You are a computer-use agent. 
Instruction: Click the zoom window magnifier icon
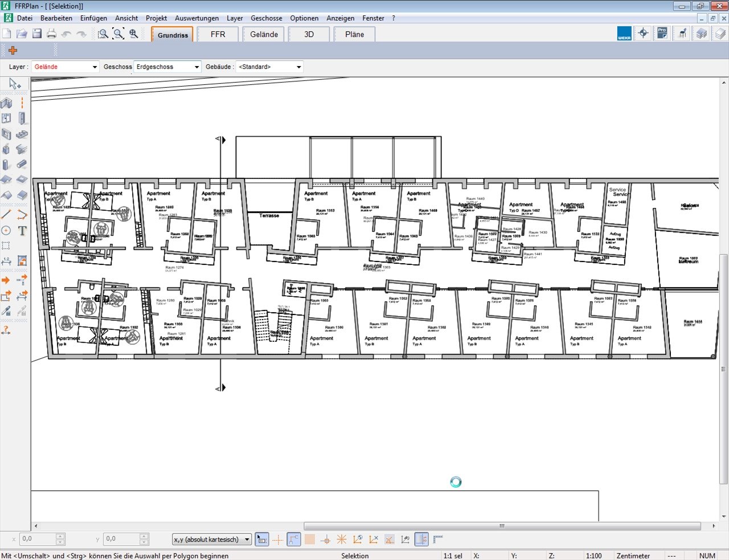click(103, 34)
